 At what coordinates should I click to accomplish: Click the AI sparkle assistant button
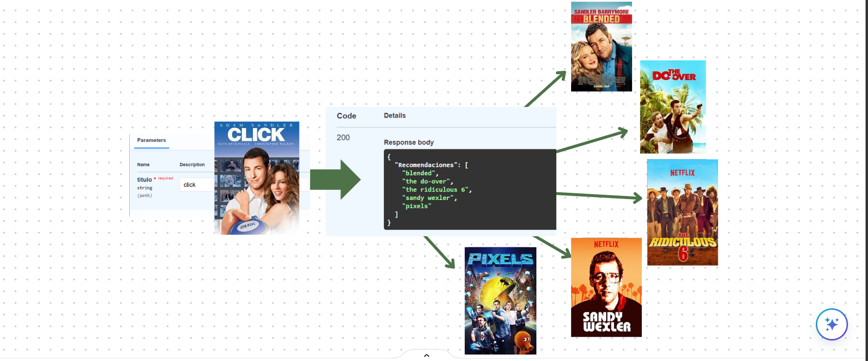click(x=831, y=324)
